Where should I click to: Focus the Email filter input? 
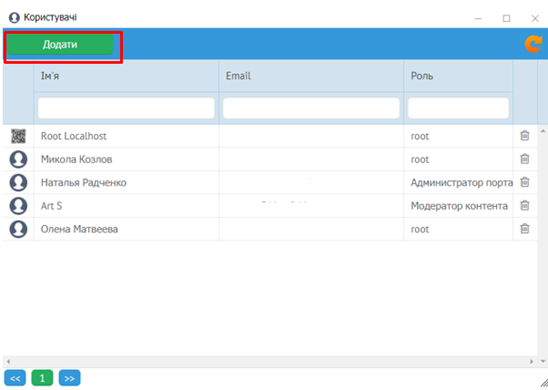[x=311, y=108]
